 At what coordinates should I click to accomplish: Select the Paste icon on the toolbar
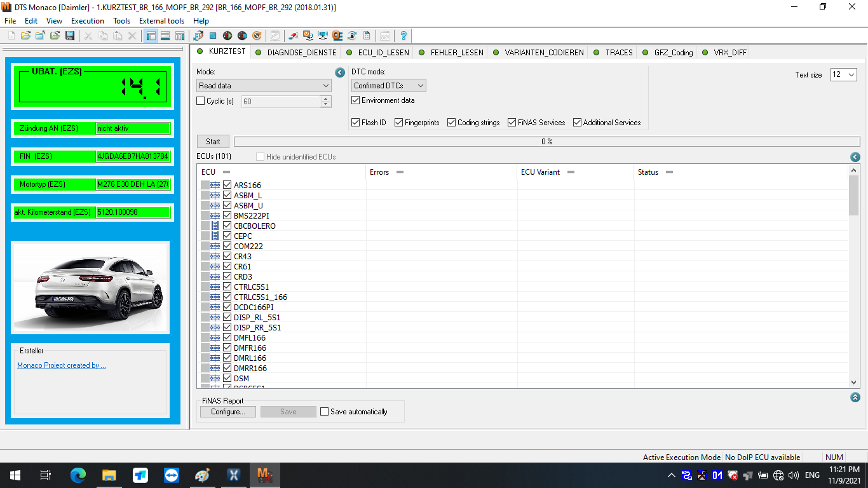click(x=117, y=36)
